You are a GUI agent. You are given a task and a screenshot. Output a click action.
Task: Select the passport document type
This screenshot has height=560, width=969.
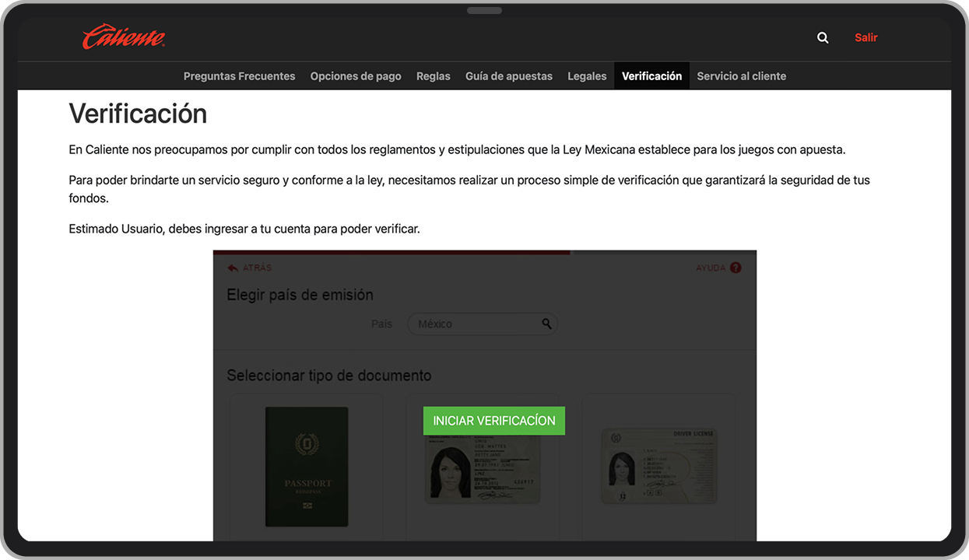[306, 467]
